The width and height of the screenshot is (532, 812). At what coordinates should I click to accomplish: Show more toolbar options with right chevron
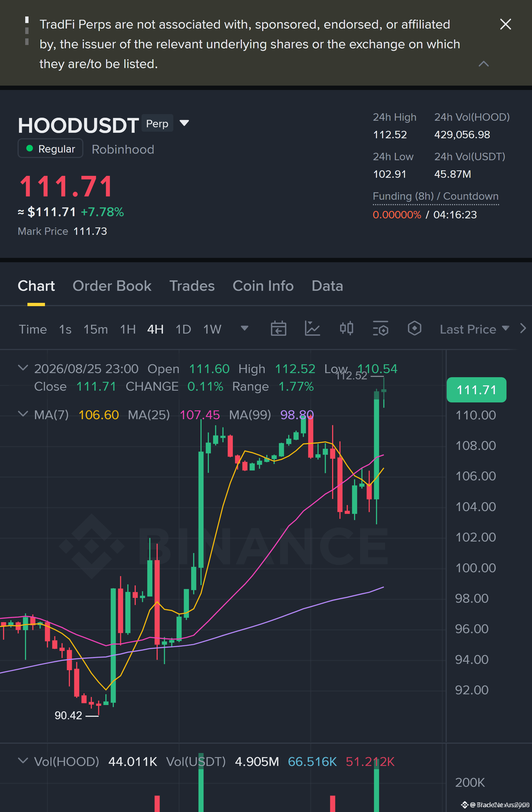(x=523, y=328)
